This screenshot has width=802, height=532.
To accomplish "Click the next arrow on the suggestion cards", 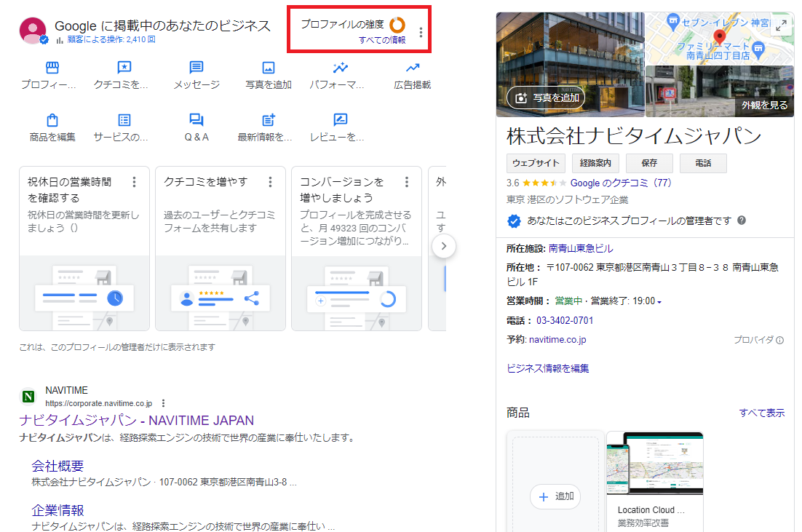I will [444, 246].
